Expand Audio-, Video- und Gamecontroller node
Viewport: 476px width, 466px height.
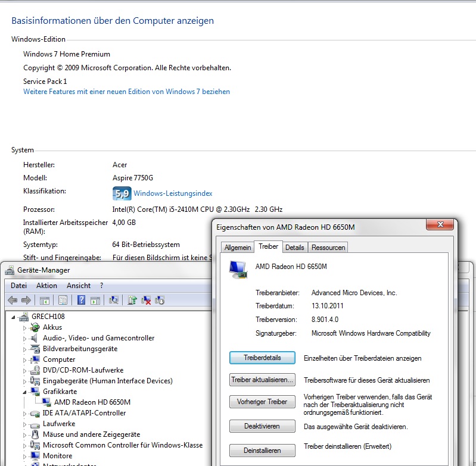(24, 339)
